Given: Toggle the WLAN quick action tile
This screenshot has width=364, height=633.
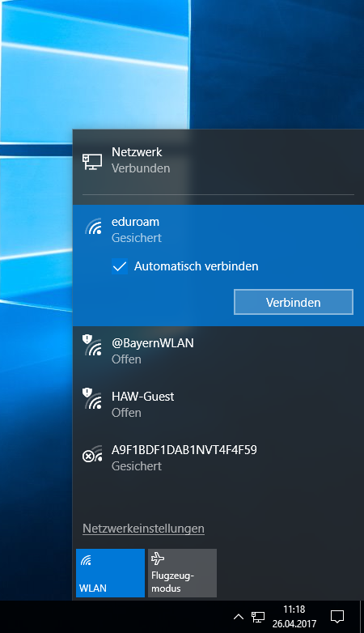Looking at the screenshot, I should click(110, 573).
